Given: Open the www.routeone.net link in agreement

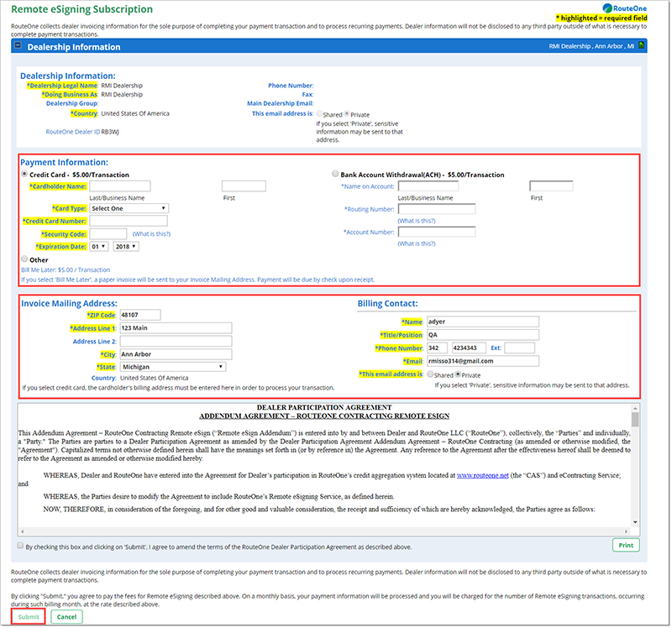Looking at the screenshot, I should [482, 475].
